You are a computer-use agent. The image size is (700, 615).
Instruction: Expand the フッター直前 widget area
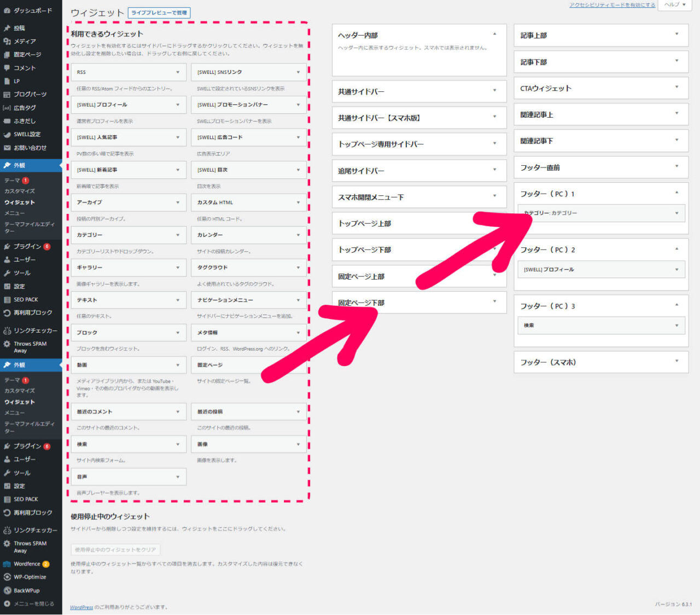(676, 166)
